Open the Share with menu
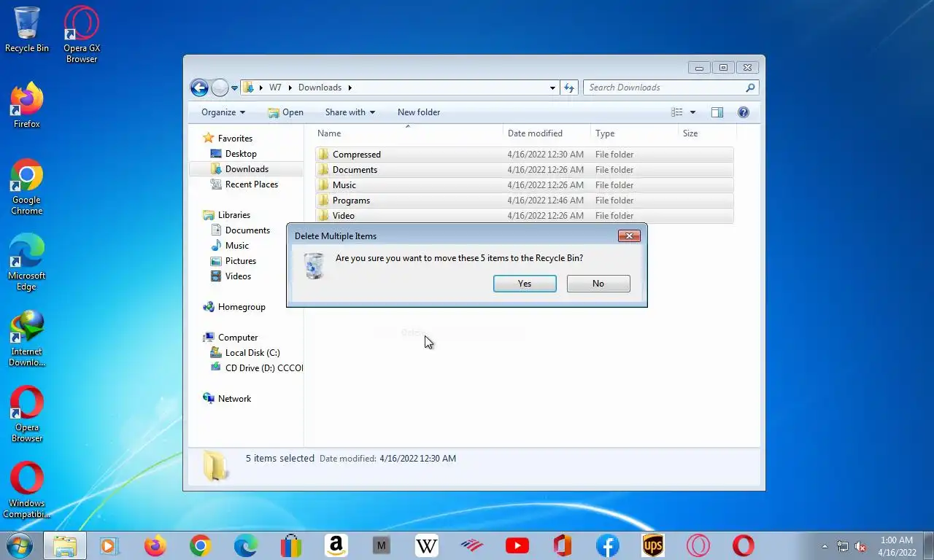The height and width of the screenshot is (560, 934). click(350, 112)
